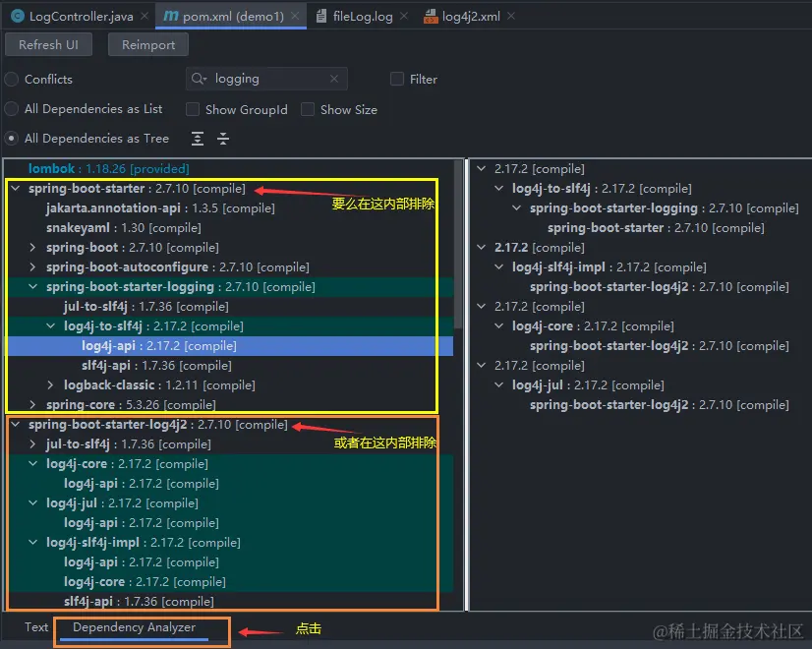This screenshot has width=812, height=649.
Task: Collapse log4j-jul node in right panel
Action: point(499,385)
